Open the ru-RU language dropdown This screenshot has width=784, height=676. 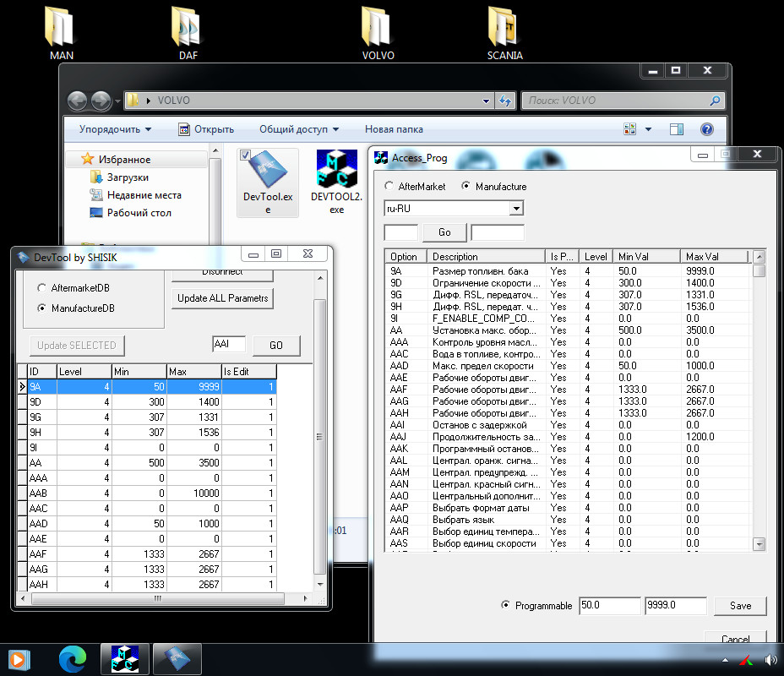click(x=516, y=208)
